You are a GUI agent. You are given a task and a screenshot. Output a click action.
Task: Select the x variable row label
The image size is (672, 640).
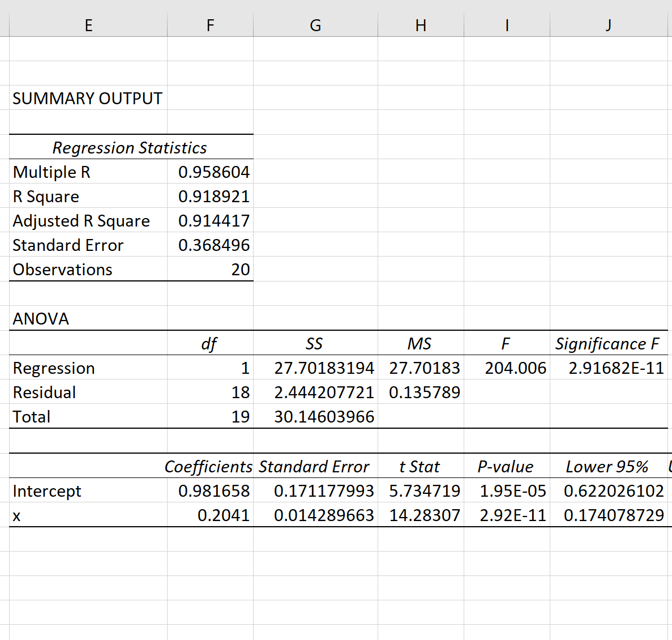[88, 515]
